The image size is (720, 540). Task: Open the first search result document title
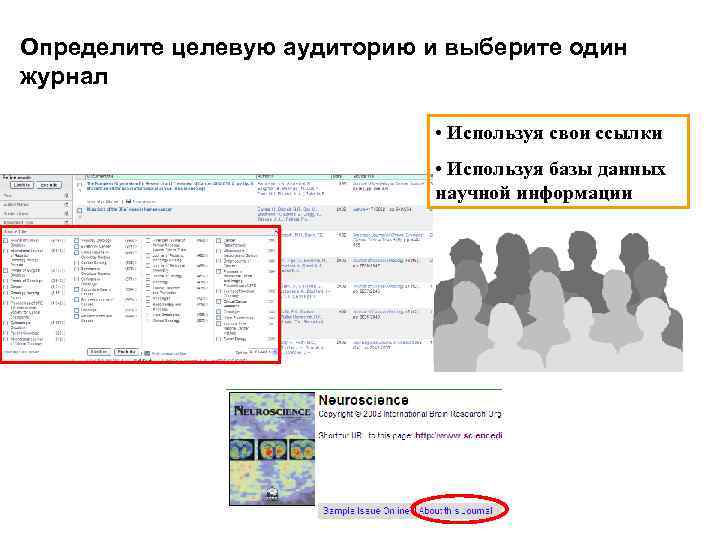tap(170, 186)
